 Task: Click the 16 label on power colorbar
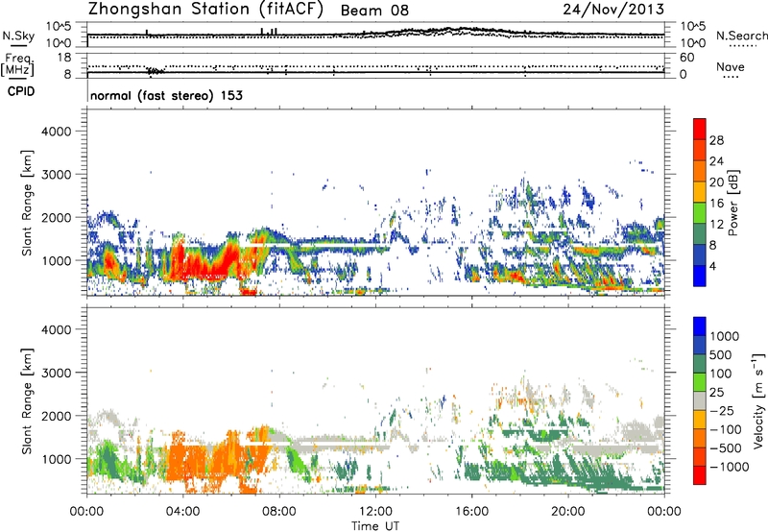(x=716, y=204)
